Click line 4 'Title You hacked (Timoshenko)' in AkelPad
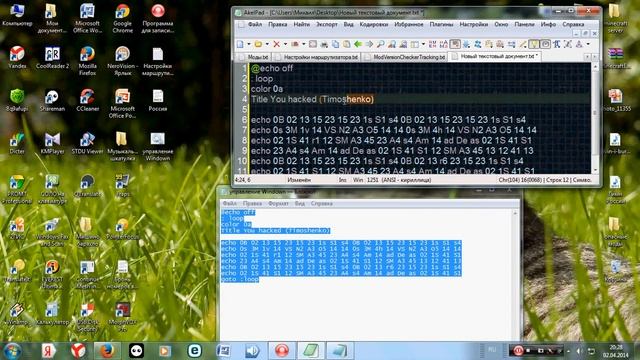The image size is (640, 360). coord(312,99)
